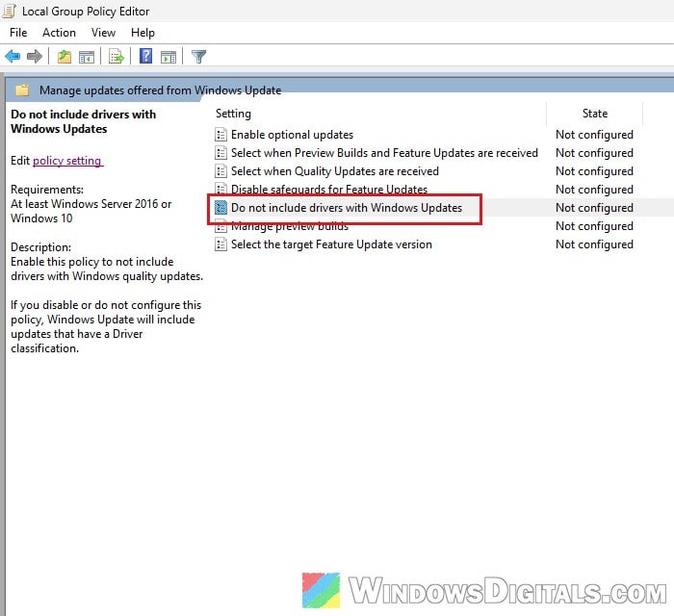Select 'Select the target Feature Update version'

click(331, 244)
